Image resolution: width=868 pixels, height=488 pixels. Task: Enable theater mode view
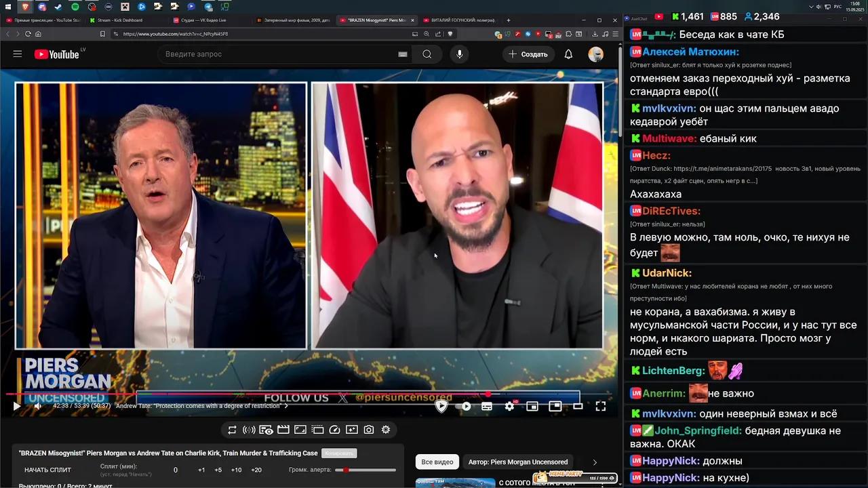pyautogui.click(x=578, y=406)
